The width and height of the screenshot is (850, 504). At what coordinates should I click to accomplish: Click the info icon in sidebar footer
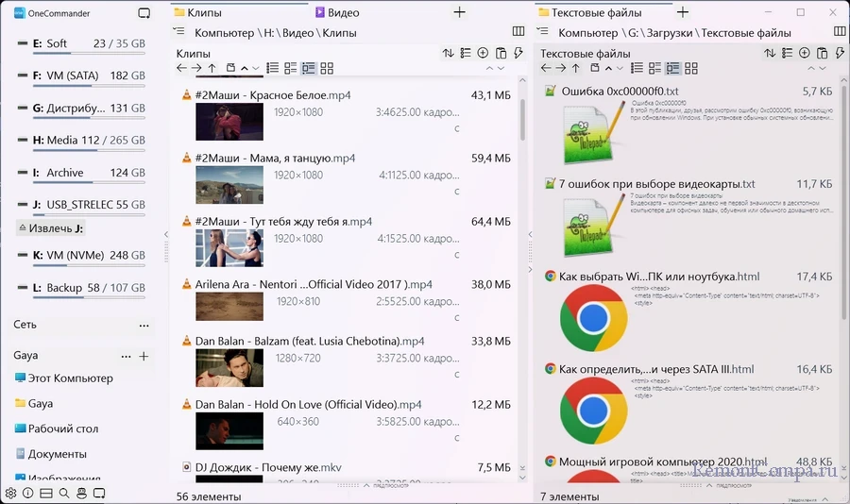(27, 493)
